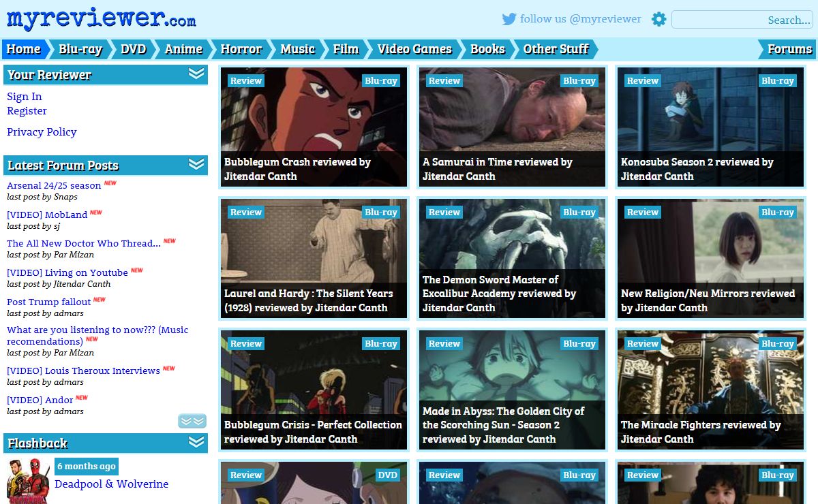Click Review badge on New Religion card
The image size is (818, 504).
(643, 212)
